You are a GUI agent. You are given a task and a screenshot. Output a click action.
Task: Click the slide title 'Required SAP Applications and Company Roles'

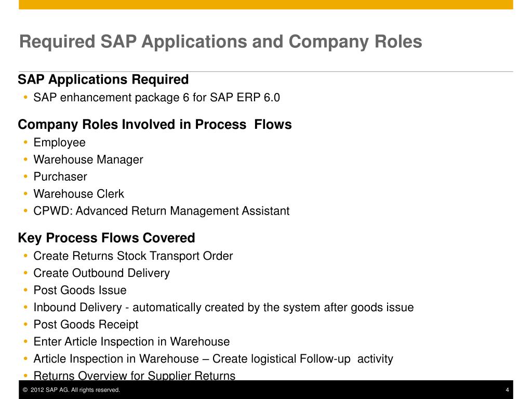[x=220, y=42]
